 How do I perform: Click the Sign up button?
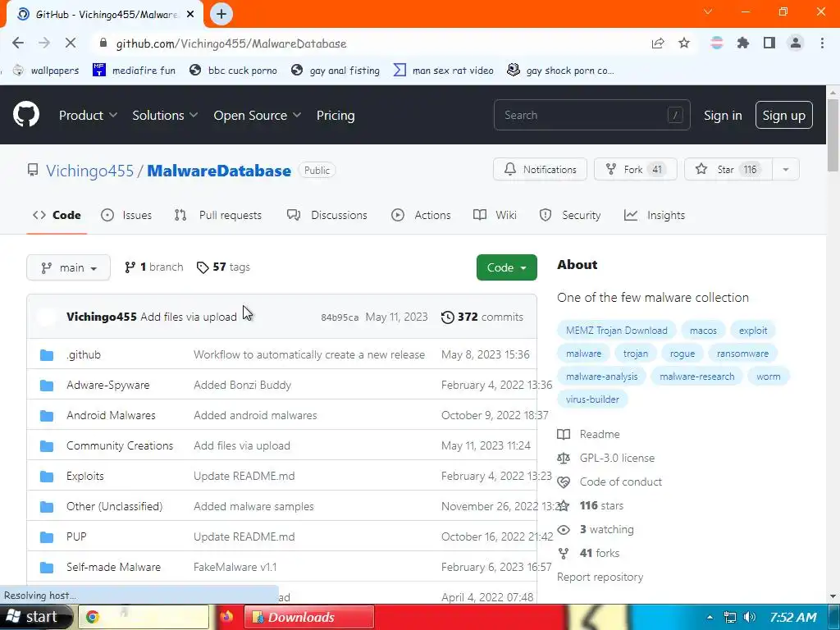click(x=783, y=115)
